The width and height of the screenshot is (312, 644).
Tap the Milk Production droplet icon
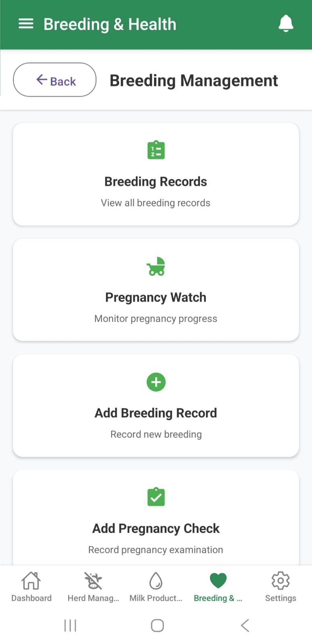[x=156, y=580]
